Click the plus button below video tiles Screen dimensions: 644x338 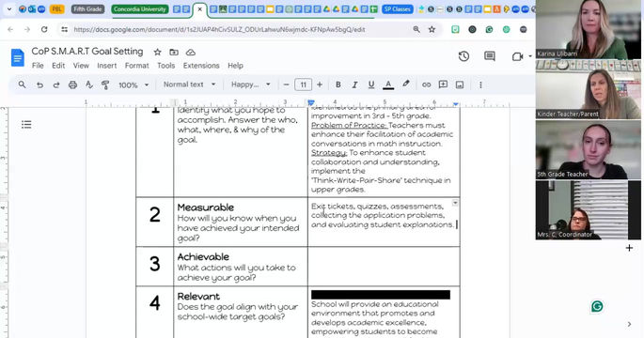[629, 248]
